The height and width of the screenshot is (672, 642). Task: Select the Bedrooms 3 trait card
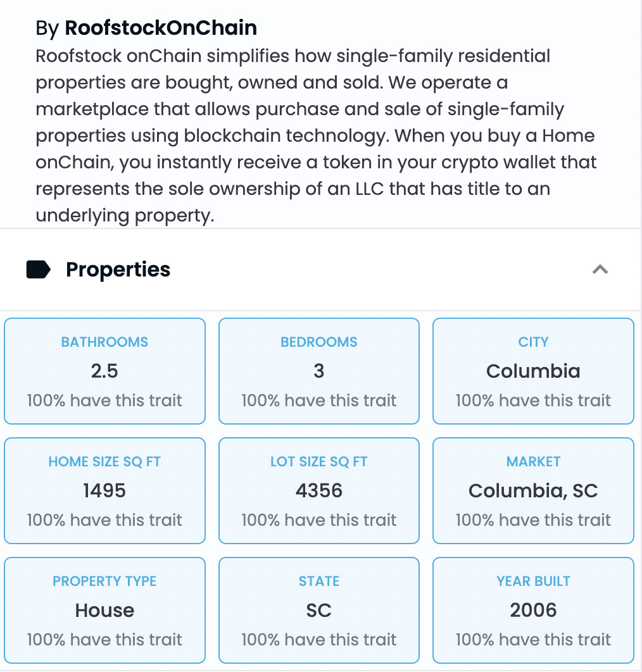[x=318, y=371]
